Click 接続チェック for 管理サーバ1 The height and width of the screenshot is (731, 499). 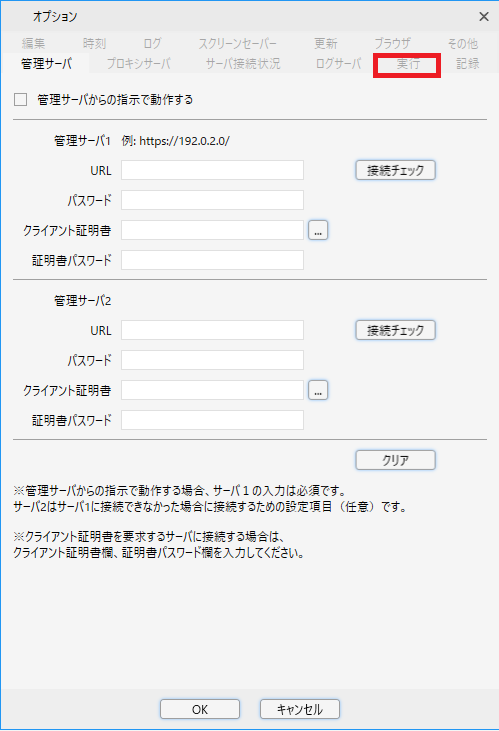[395, 170]
